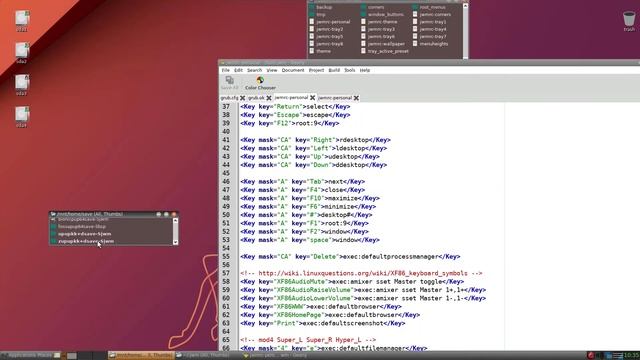
Task: Click line 55 defaultprocessmanager entry
Action: click(350, 257)
